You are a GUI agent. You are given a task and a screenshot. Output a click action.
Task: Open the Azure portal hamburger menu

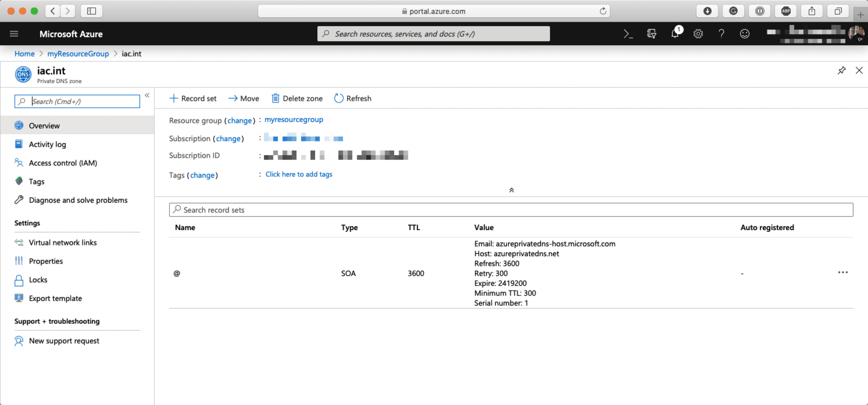14,34
